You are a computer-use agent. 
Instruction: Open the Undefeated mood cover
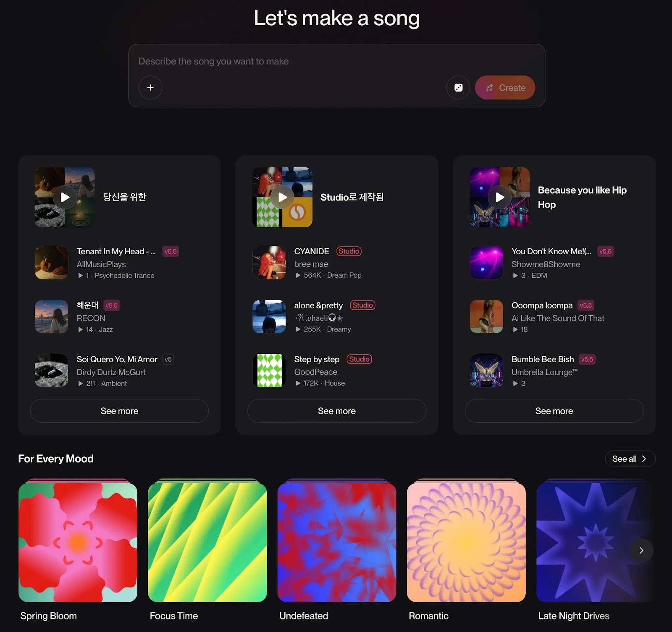pyautogui.click(x=337, y=542)
